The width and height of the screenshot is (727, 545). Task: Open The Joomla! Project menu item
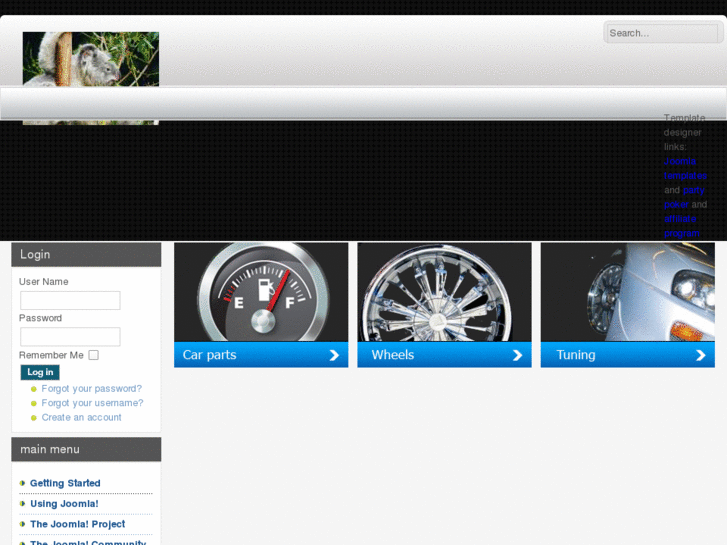click(x=77, y=524)
